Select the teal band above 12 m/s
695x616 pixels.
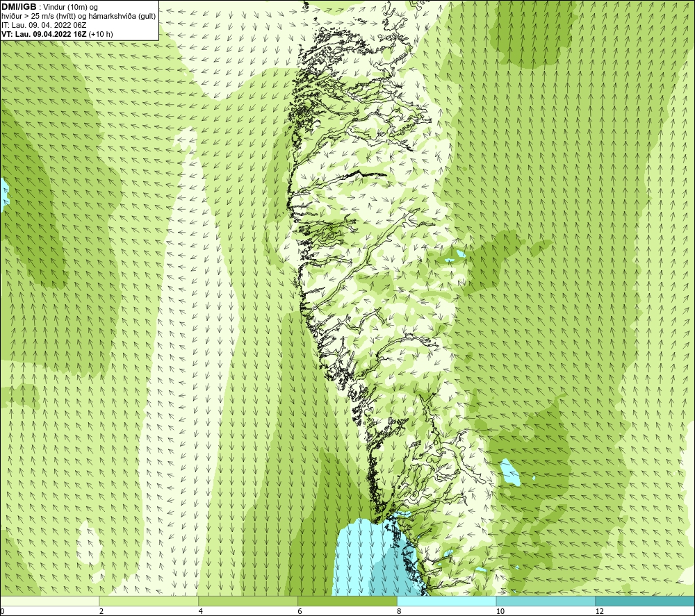click(646, 601)
